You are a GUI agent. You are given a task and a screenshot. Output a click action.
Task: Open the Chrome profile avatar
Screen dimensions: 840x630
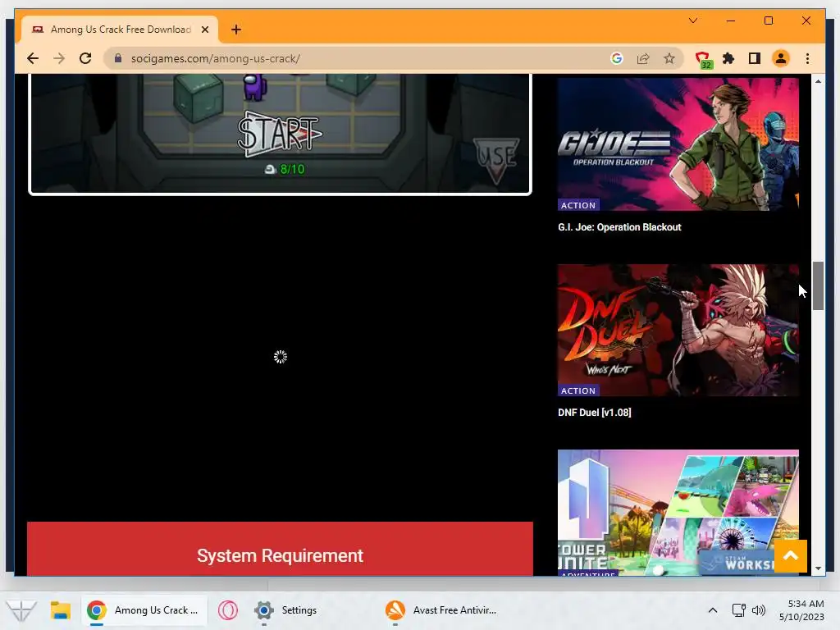coord(781,58)
